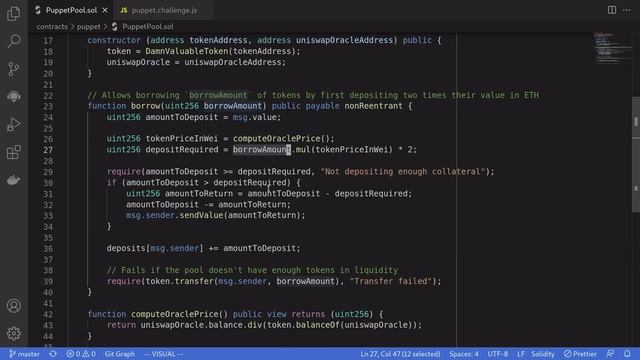Click the VISUAL mode indicator

164,354
